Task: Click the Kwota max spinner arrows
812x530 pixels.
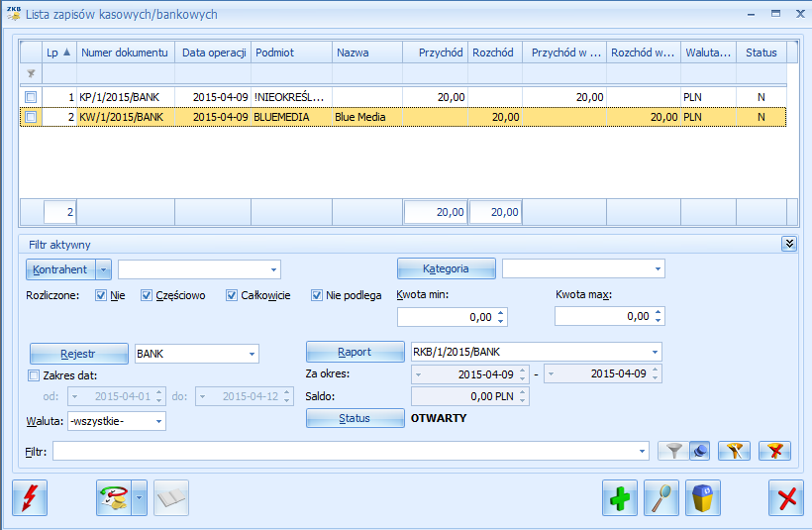Action: 659,315
